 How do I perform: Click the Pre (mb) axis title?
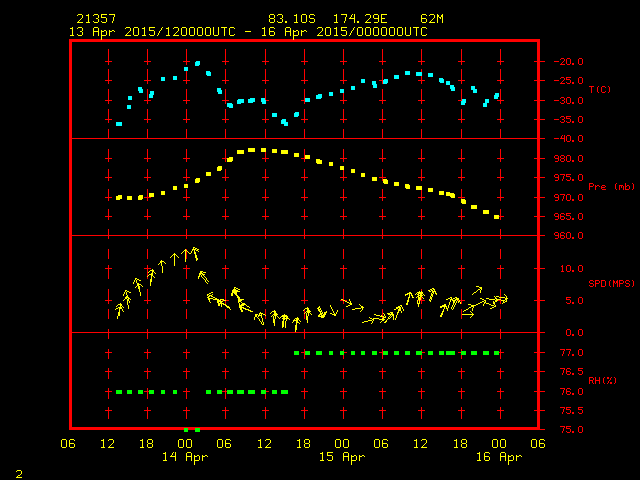click(611, 187)
